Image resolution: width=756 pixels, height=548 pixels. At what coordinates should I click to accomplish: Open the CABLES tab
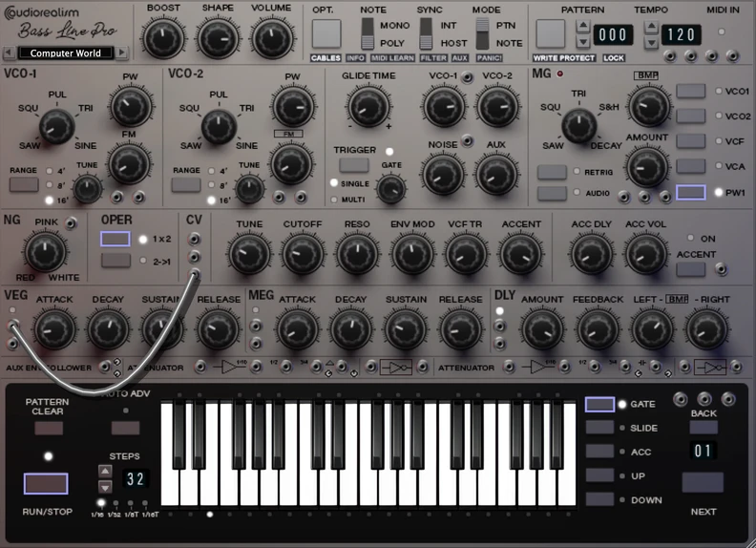point(325,58)
